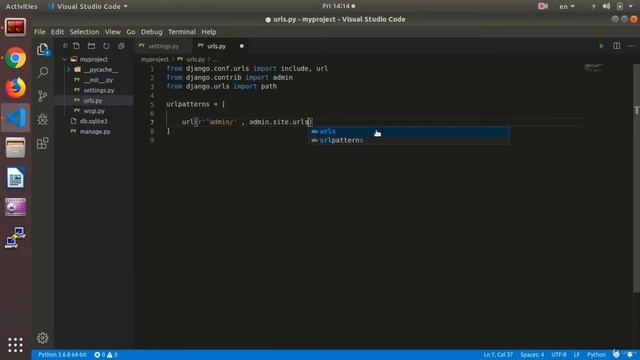Click the LF end-of-line indicator
This screenshot has height=360, width=640.
[576, 355]
